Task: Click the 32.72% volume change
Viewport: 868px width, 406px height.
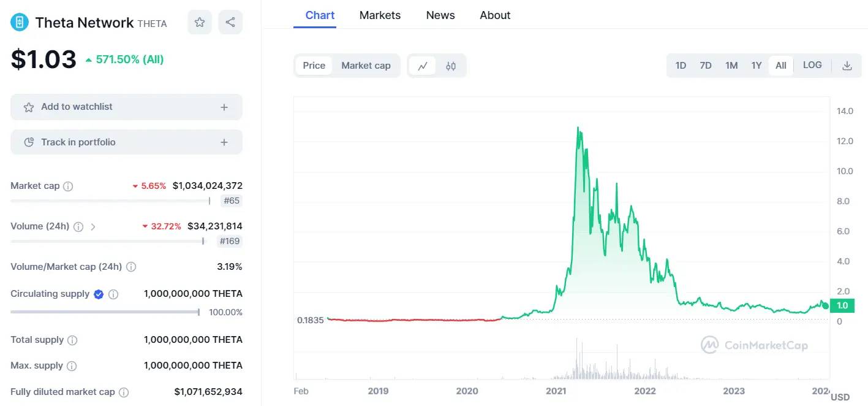Action: click(162, 226)
